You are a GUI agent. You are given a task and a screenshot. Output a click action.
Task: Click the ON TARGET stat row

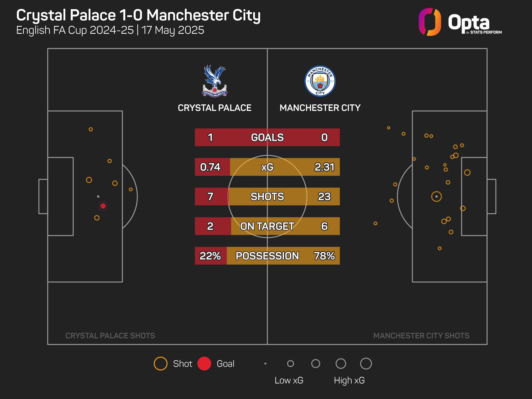[x=267, y=226]
